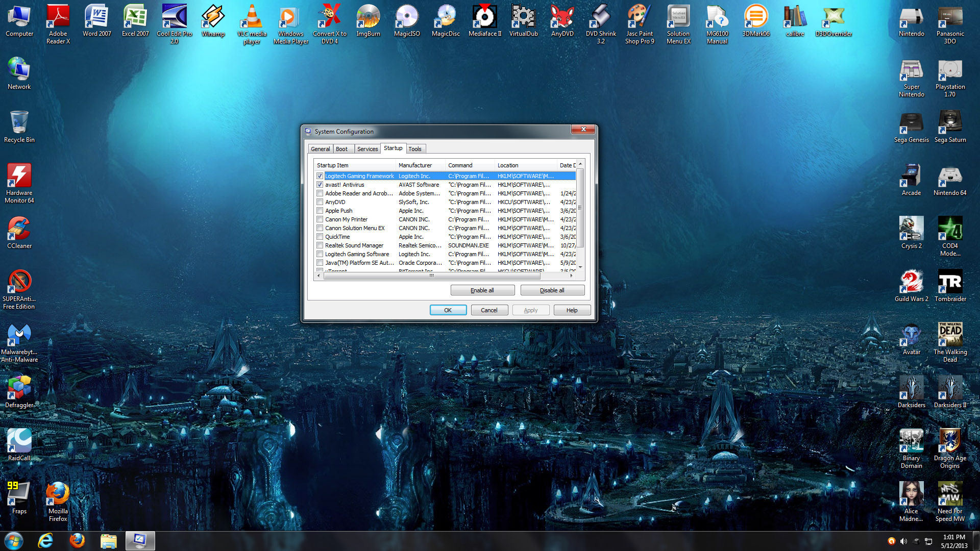Open Internet Explorer from the taskbar
The width and height of the screenshot is (980, 551).
[45, 541]
